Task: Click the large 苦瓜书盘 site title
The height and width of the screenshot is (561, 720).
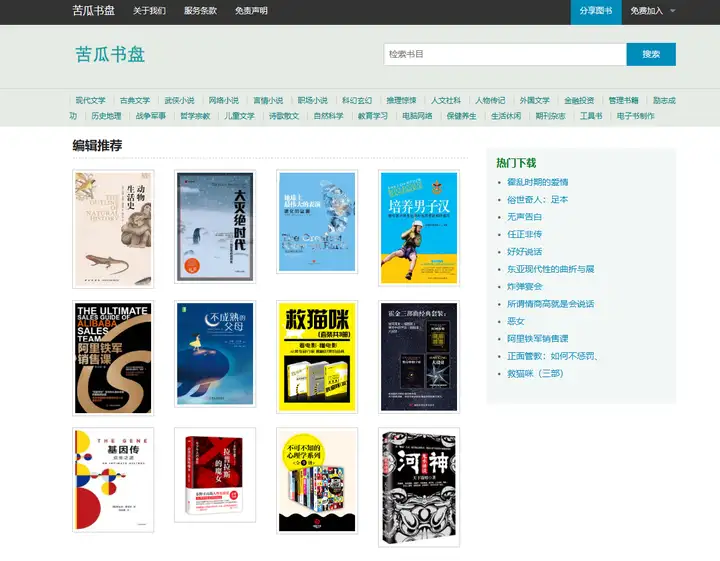Action: [x=110, y=54]
